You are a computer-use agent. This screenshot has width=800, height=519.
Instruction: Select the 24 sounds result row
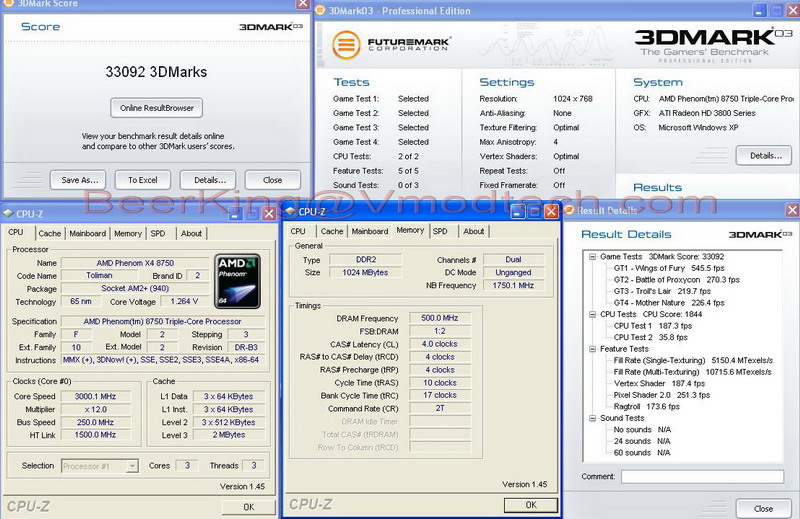tap(642, 441)
